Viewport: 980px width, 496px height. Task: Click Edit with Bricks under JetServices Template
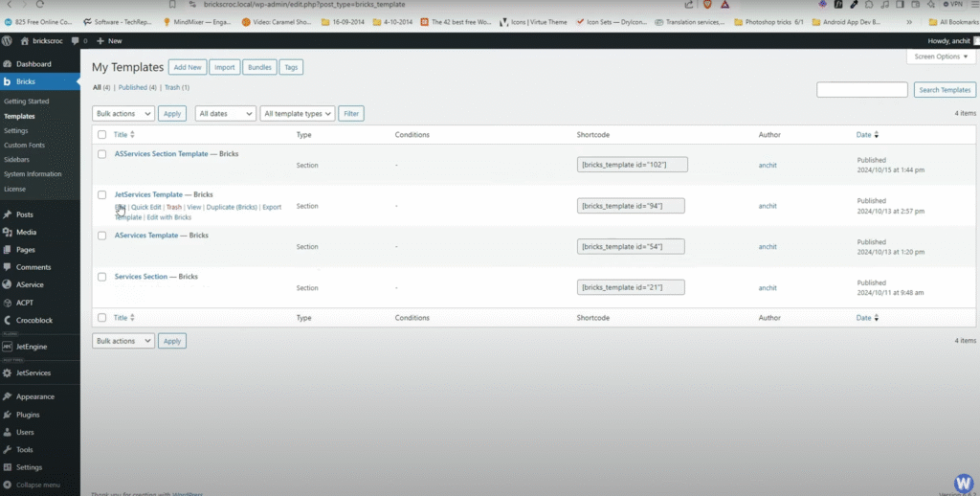(168, 217)
